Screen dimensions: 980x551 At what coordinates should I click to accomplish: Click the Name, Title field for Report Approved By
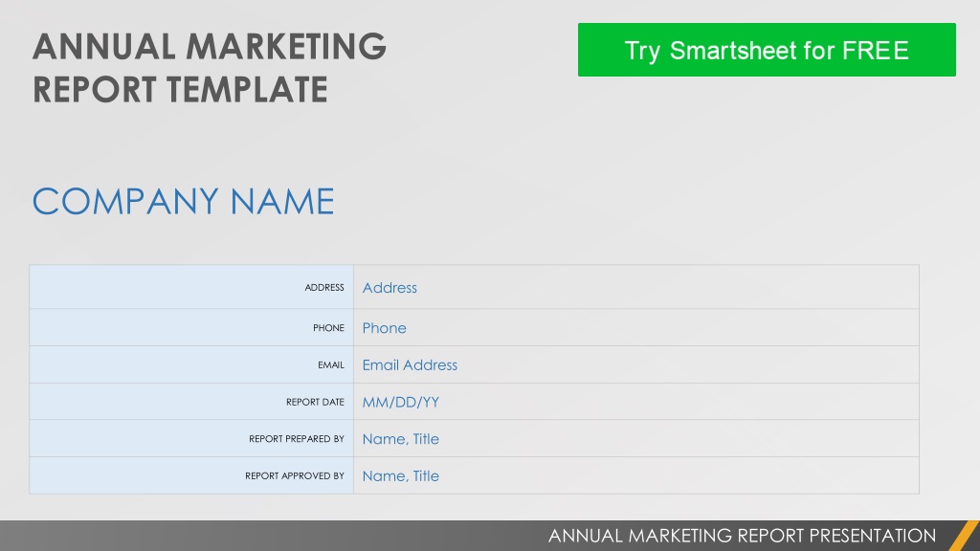tap(635, 475)
